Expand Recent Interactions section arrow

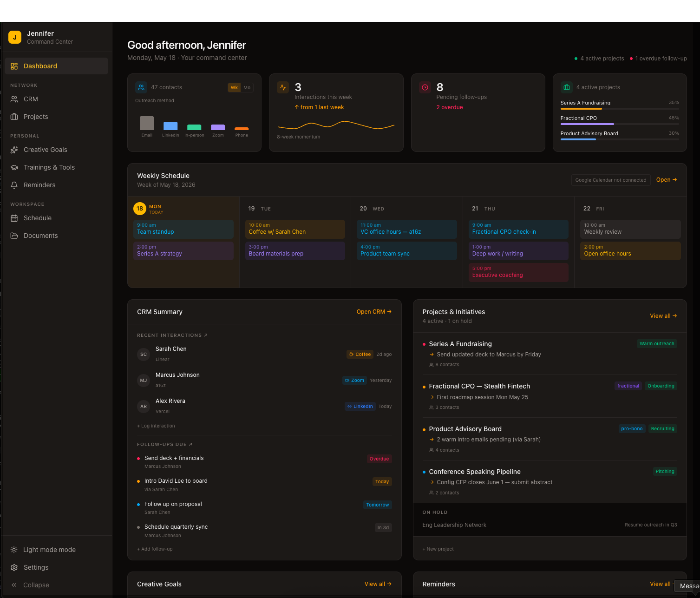point(206,335)
